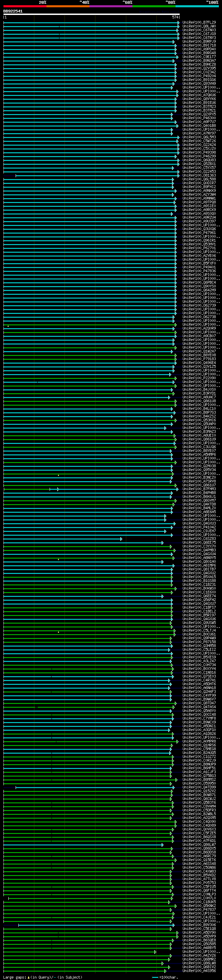The width and height of the screenshot is (222, 980).
Task: Open hit label UniRef100_O62739
Action: [199, 306]
